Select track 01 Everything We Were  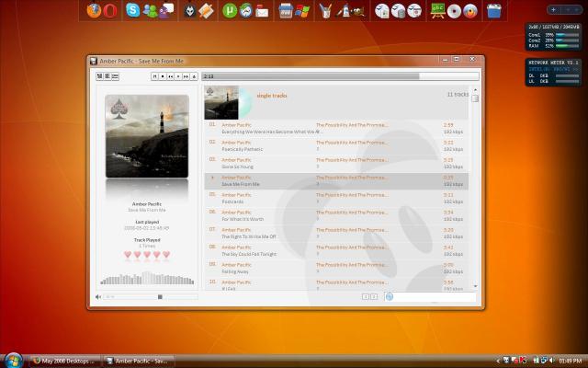tap(336, 129)
